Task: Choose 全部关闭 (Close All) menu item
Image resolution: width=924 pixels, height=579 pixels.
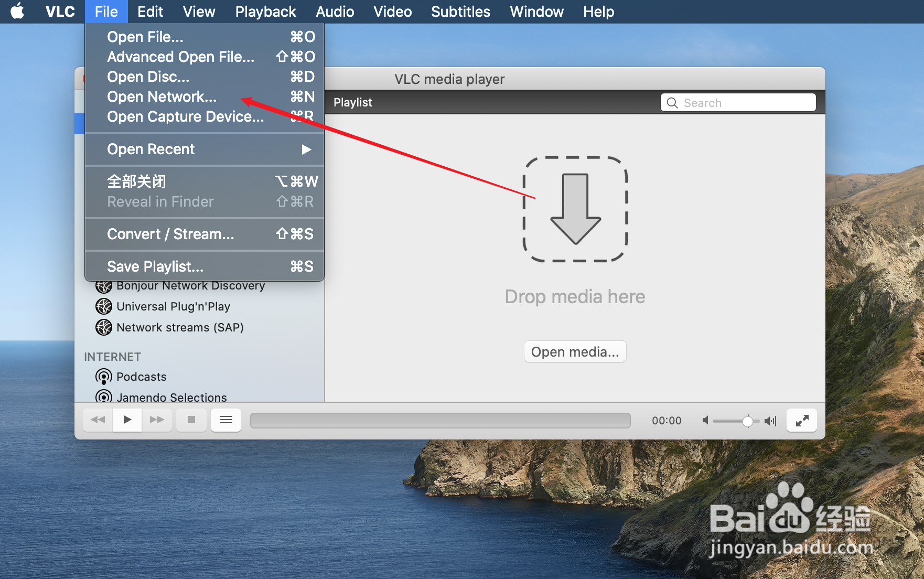Action: coord(205,181)
